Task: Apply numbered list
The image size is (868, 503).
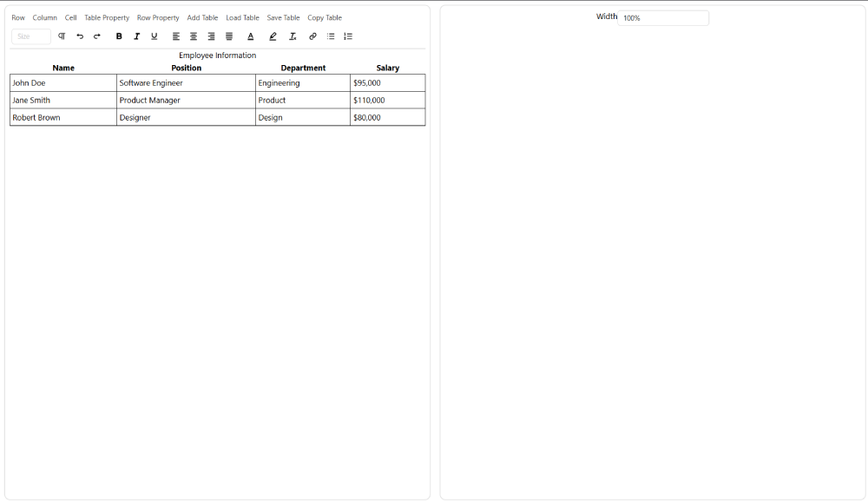Action: click(348, 36)
